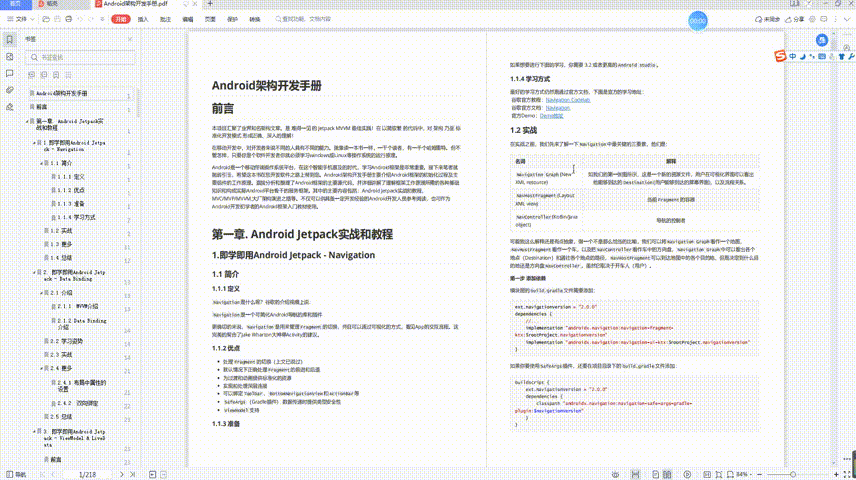Open the 文件 file menu dropdown
The height and width of the screenshot is (480, 856).
click(x=20, y=19)
